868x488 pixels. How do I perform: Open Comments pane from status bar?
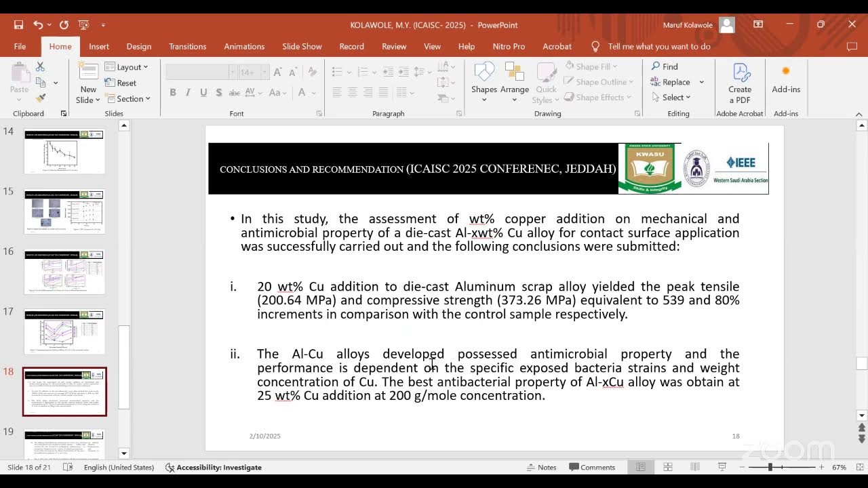592,467
